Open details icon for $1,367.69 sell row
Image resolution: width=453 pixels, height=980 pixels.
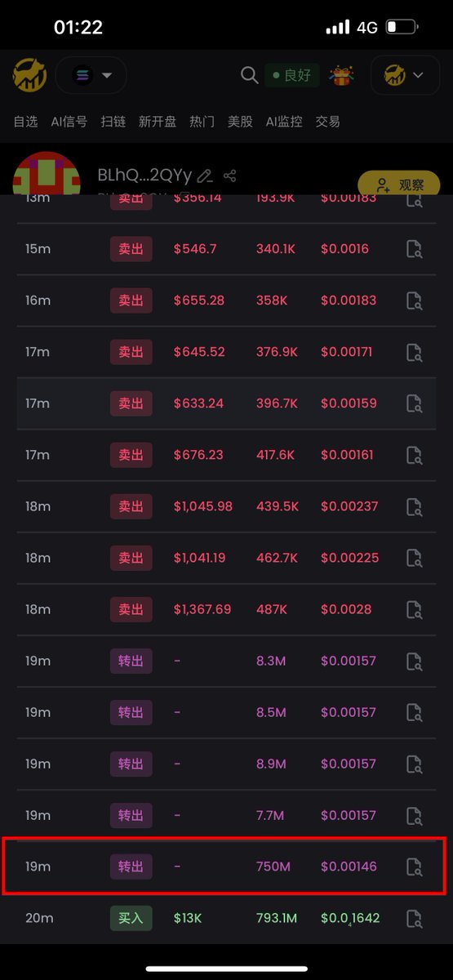(415, 609)
